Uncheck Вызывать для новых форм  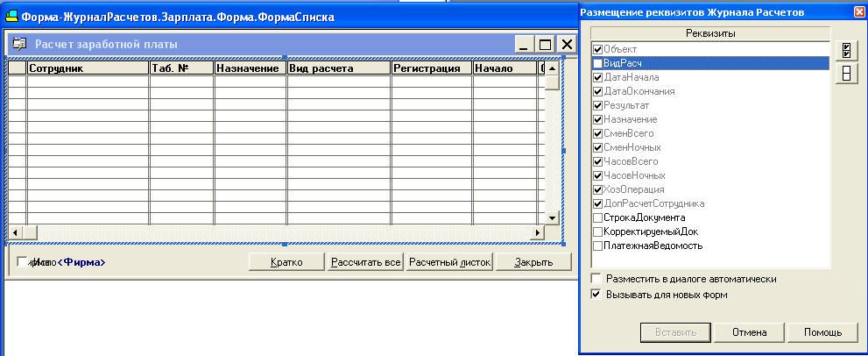596,295
